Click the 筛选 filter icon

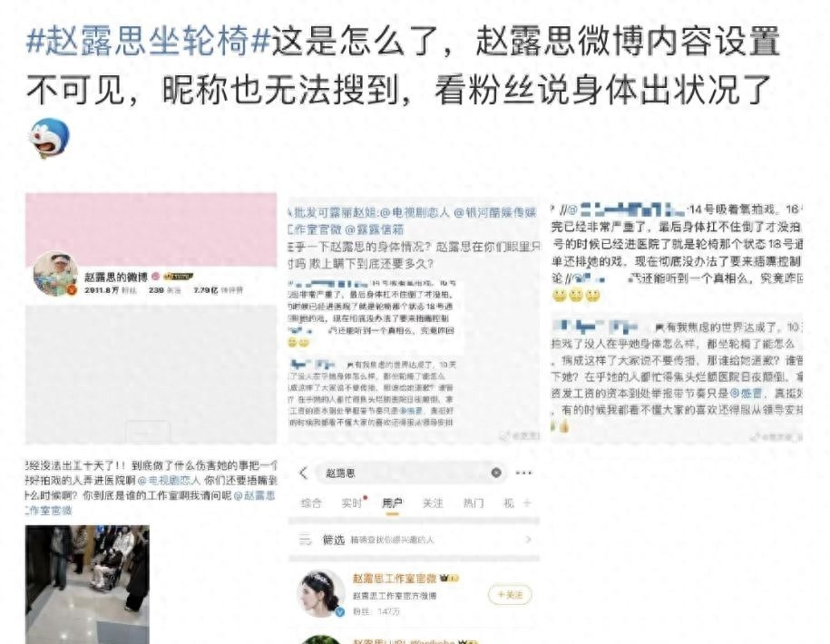click(x=306, y=540)
